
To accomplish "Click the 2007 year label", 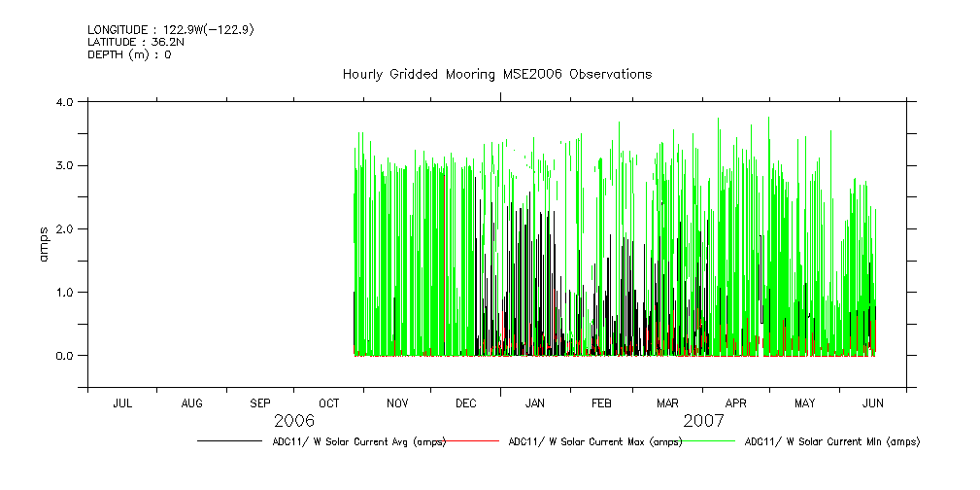I will click(703, 421).
